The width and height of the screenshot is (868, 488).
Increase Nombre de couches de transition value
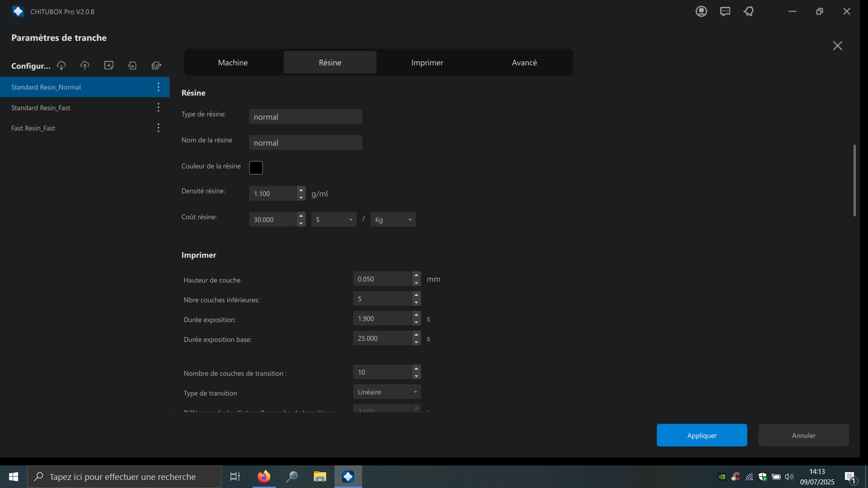pos(416,368)
